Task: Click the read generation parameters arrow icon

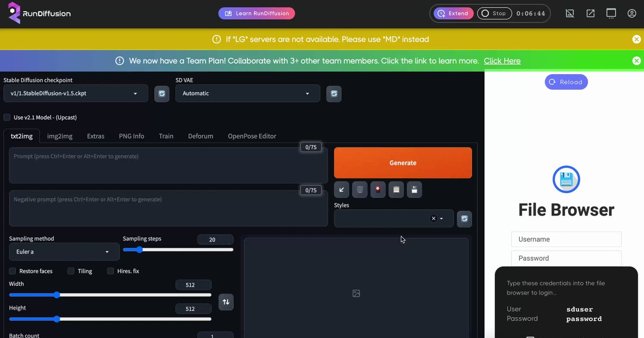Action: point(341,189)
